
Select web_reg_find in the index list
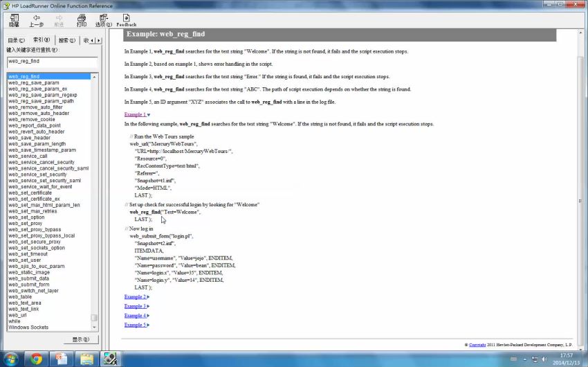pos(48,77)
